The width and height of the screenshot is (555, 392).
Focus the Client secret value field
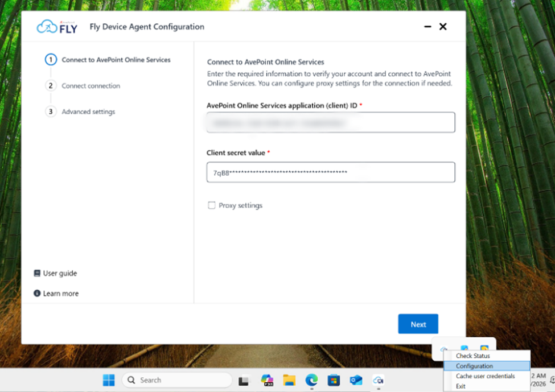331,172
